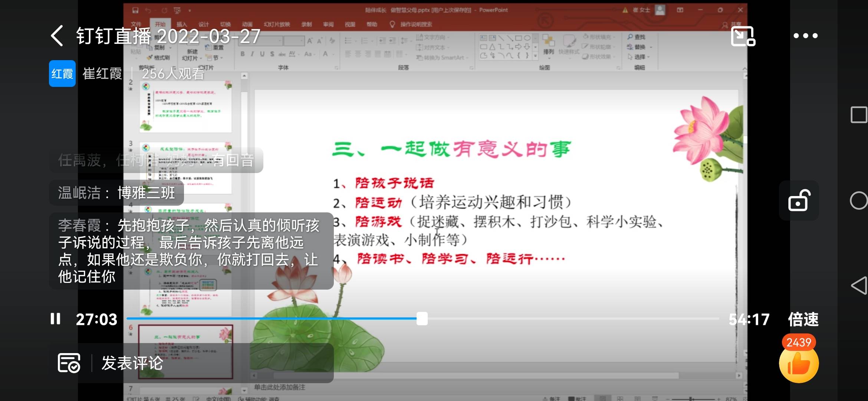Open the 选择 (Select) dropdown
The image size is (868, 401).
point(640,56)
